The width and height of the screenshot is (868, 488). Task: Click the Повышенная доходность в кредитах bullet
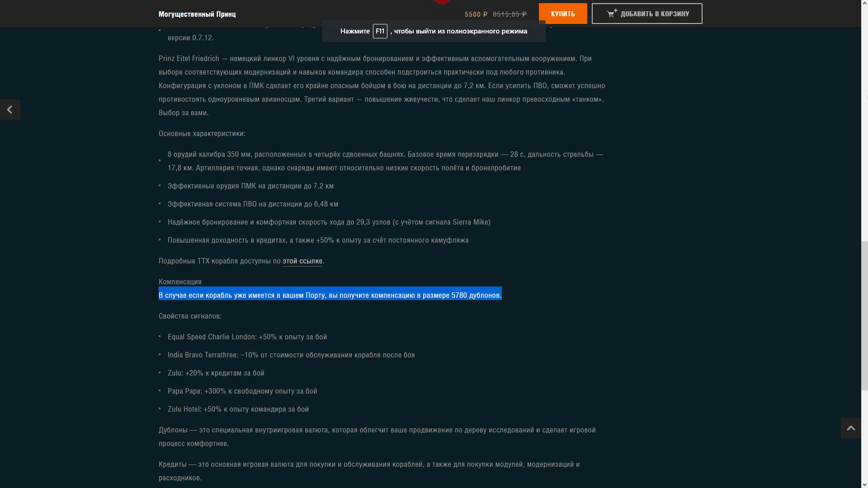tap(318, 240)
